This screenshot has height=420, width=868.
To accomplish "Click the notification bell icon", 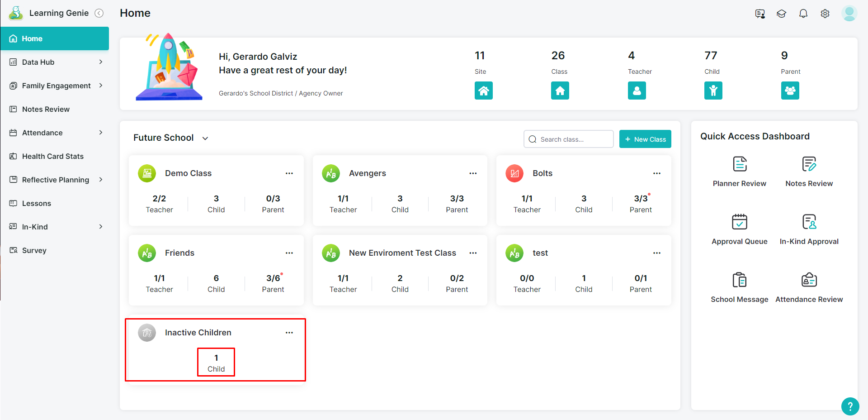I will point(803,14).
